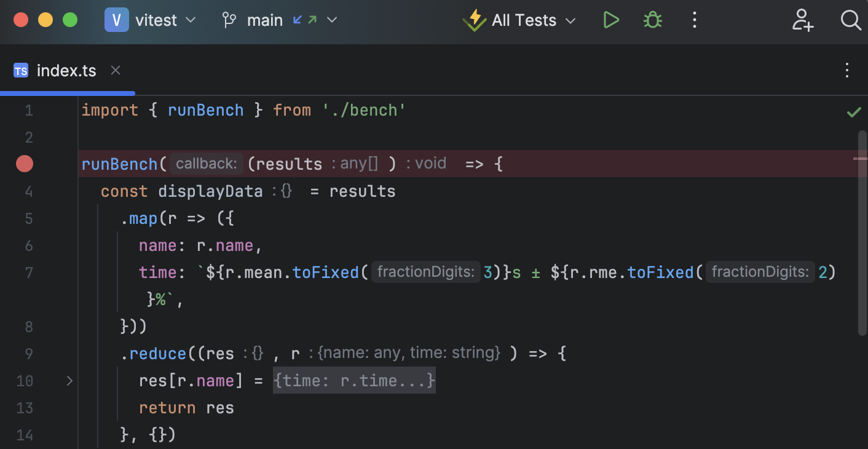
Task: Open the editor tab options kebab menu
Action: [x=846, y=70]
